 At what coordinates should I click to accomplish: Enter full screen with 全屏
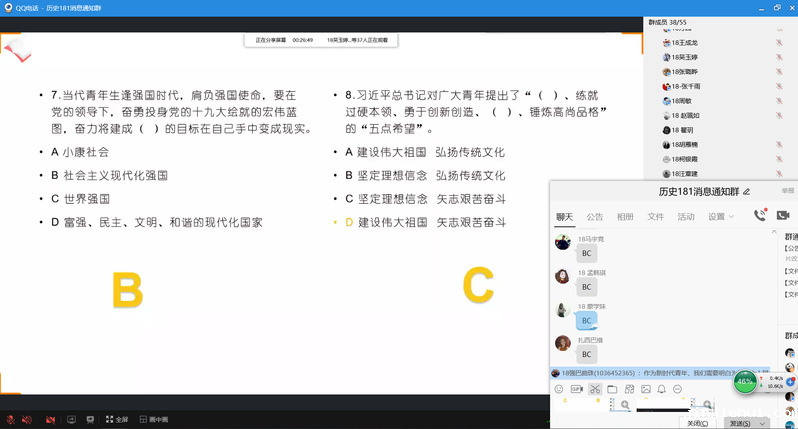click(115, 419)
